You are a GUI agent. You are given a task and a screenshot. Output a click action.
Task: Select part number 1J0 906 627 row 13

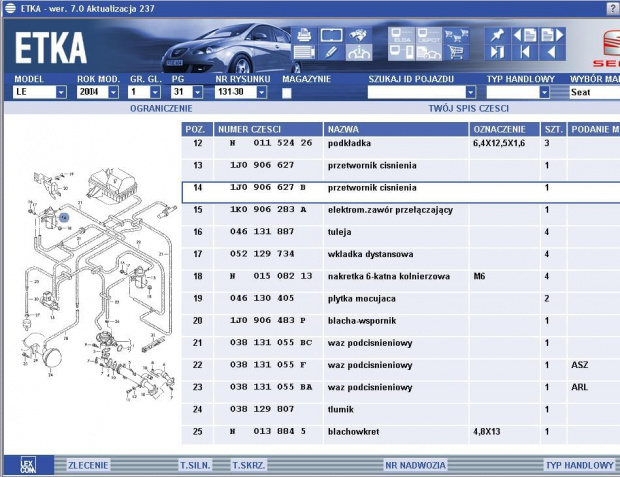coord(401,170)
